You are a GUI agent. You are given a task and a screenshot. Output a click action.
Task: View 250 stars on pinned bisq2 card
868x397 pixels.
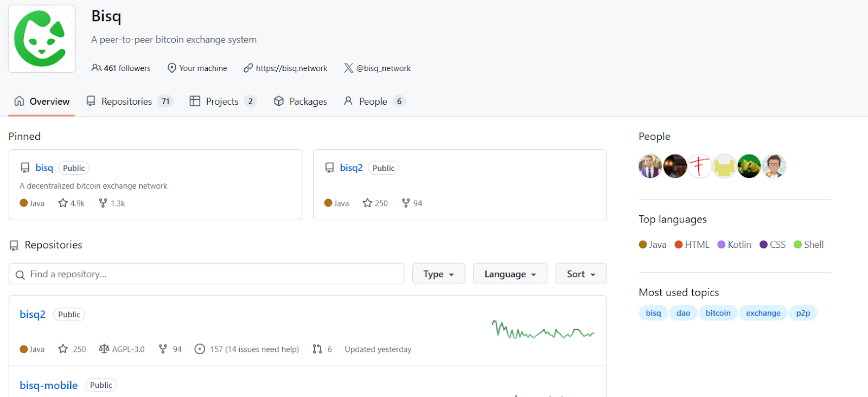(375, 203)
